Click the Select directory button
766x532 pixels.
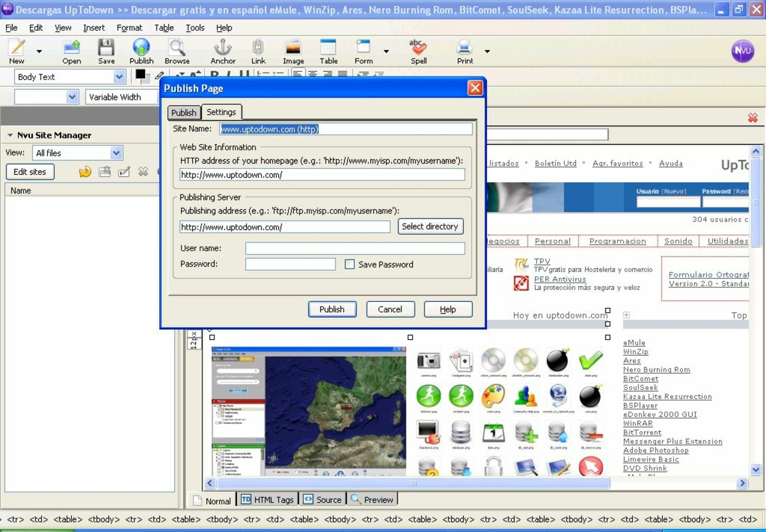(x=430, y=226)
